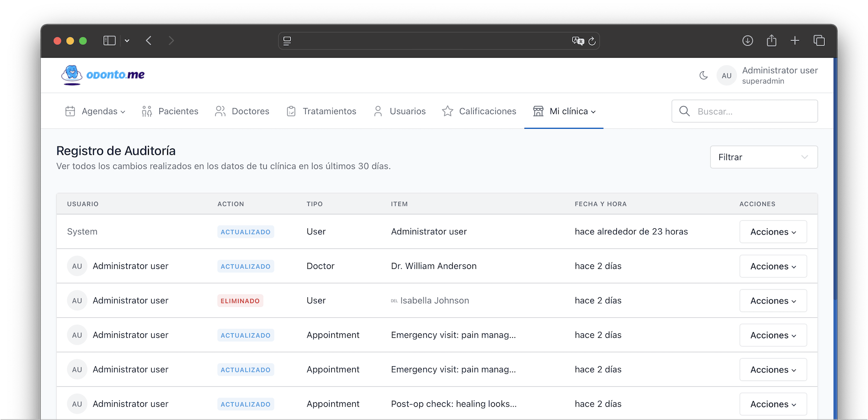Open Tratamientos section
868x420 pixels.
point(321,111)
